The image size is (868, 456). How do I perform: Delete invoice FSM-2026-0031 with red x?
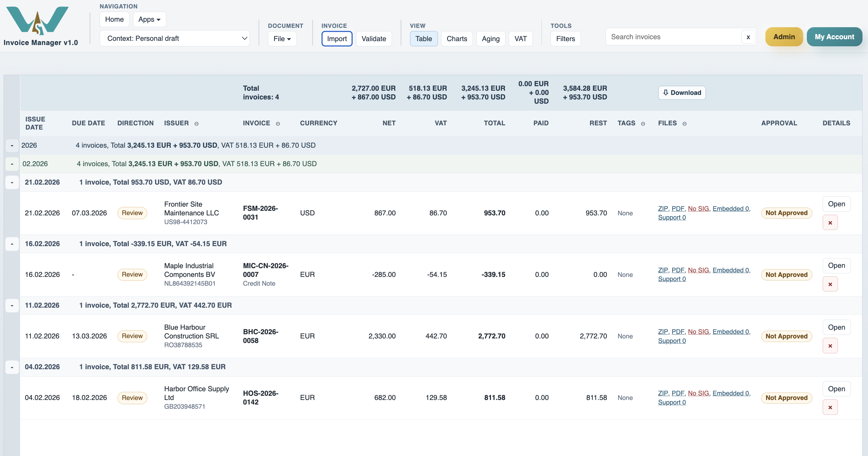pyautogui.click(x=830, y=222)
